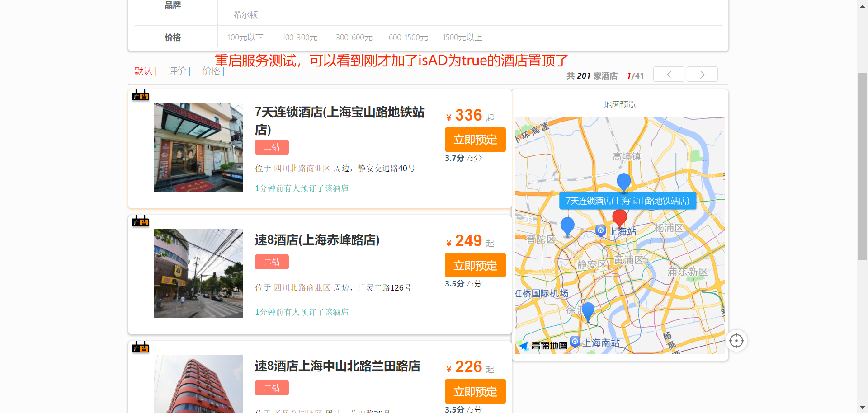Book 速8酒店(上海赤峰路店) with 立即预定
This screenshot has height=413, width=868.
[x=475, y=265]
